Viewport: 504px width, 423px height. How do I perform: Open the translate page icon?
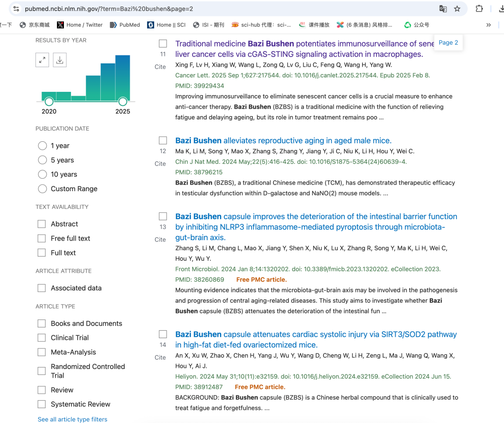point(443,9)
